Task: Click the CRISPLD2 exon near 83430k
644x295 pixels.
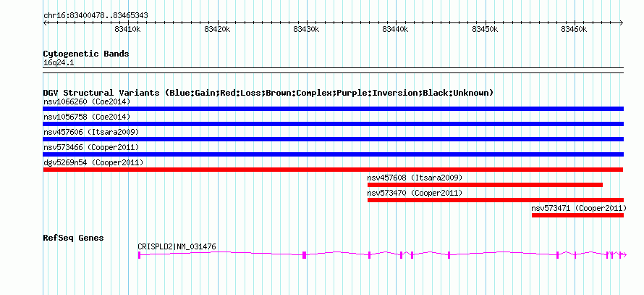Action: (305, 255)
